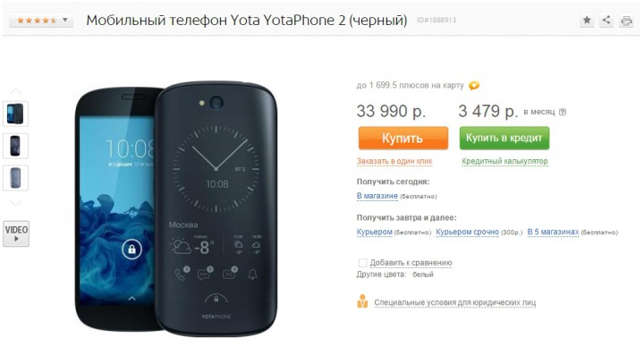644x363 pixels.
Task: Check the 'Добавить к сравнению' checkbox
Action: point(362,263)
